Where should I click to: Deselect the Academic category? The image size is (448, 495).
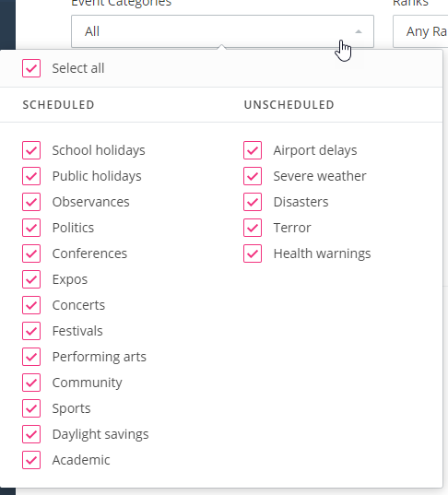point(31,460)
